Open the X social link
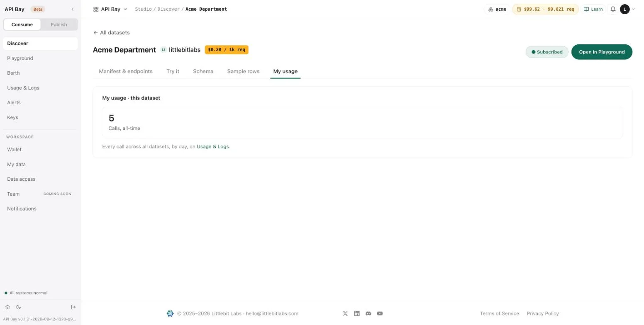 (345, 313)
